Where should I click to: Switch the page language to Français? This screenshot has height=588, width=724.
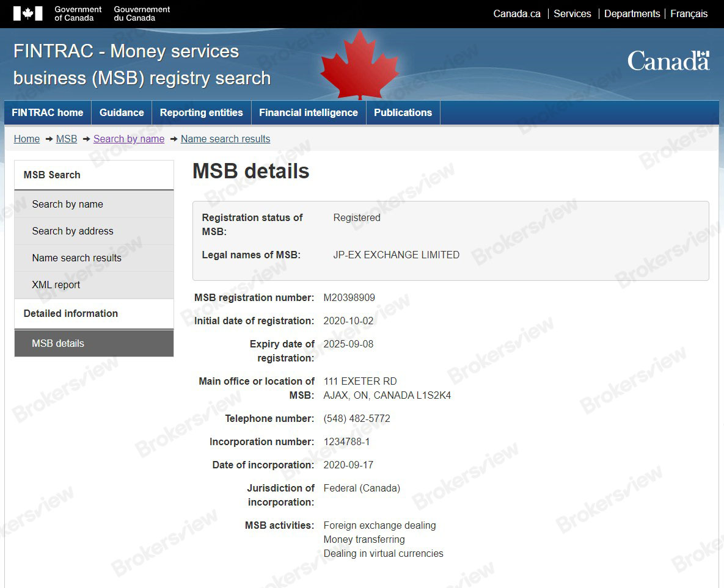(x=689, y=13)
